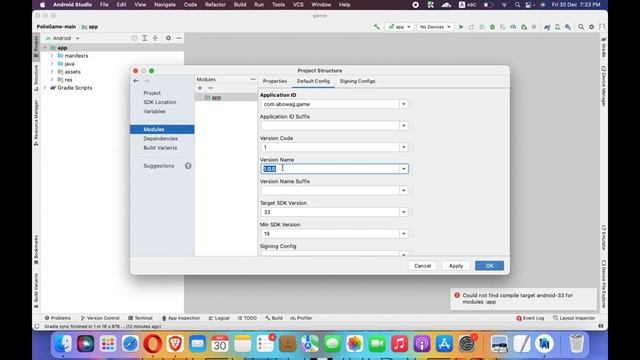Open the Refactor menu
This screenshot has height=360, width=640.
point(215,5)
